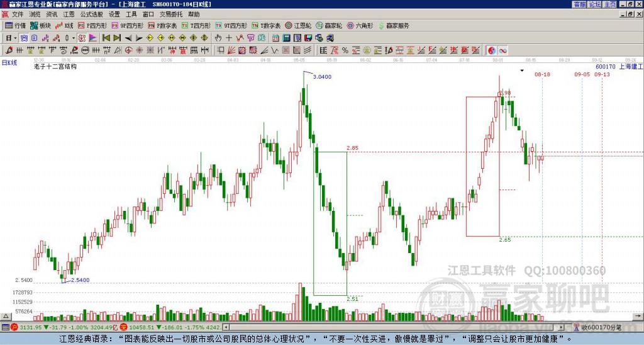Select the hand pan tool
This screenshot has height=345, width=644.
click(218, 38)
